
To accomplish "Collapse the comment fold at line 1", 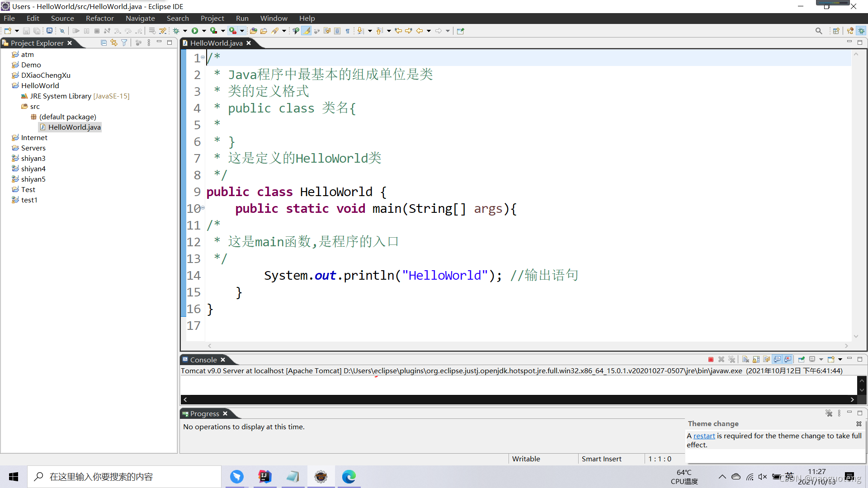I will pos(203,57).
